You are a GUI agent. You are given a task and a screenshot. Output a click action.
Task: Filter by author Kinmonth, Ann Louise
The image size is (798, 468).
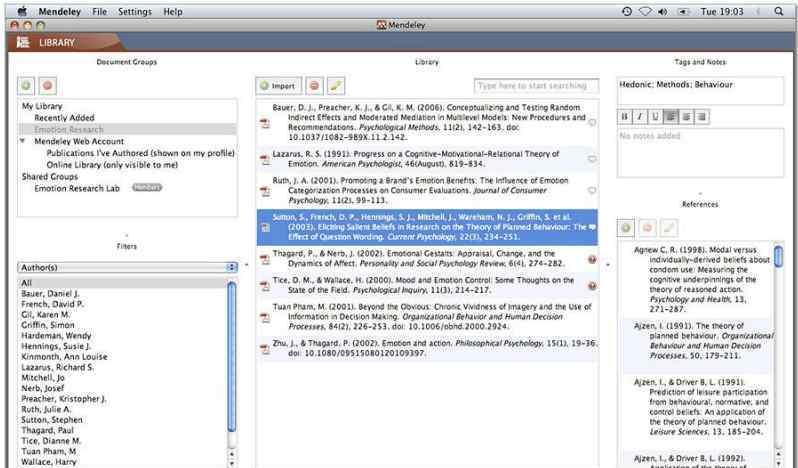click(64, 357)
